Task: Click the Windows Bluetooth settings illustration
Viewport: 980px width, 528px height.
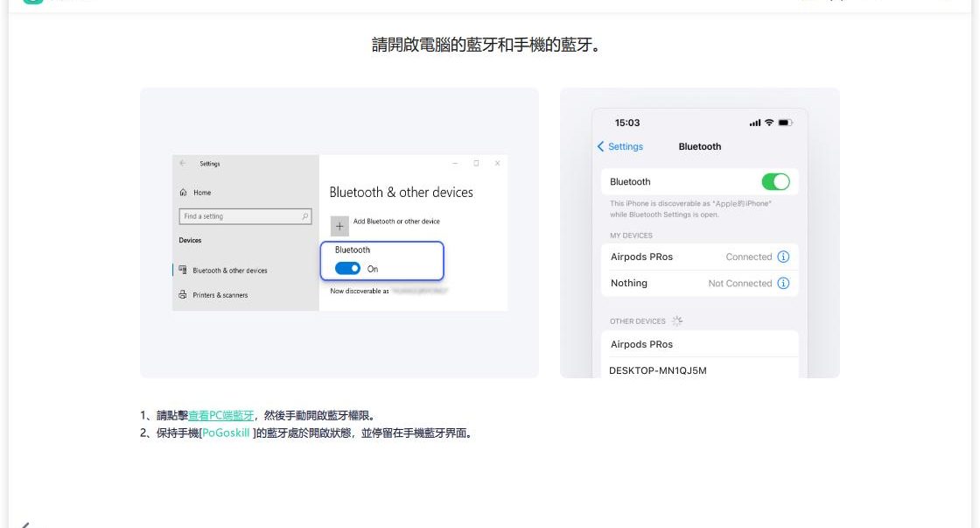Action: 339,232
